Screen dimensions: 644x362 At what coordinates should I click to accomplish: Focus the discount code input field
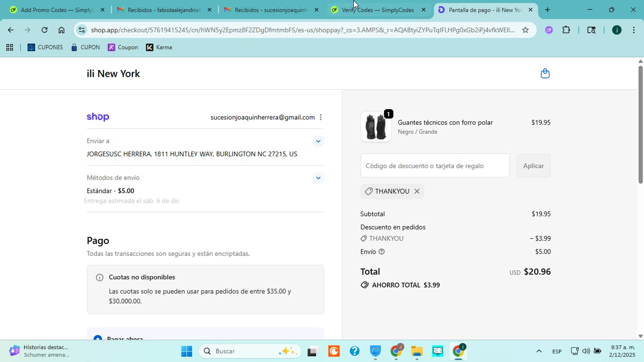435,166
